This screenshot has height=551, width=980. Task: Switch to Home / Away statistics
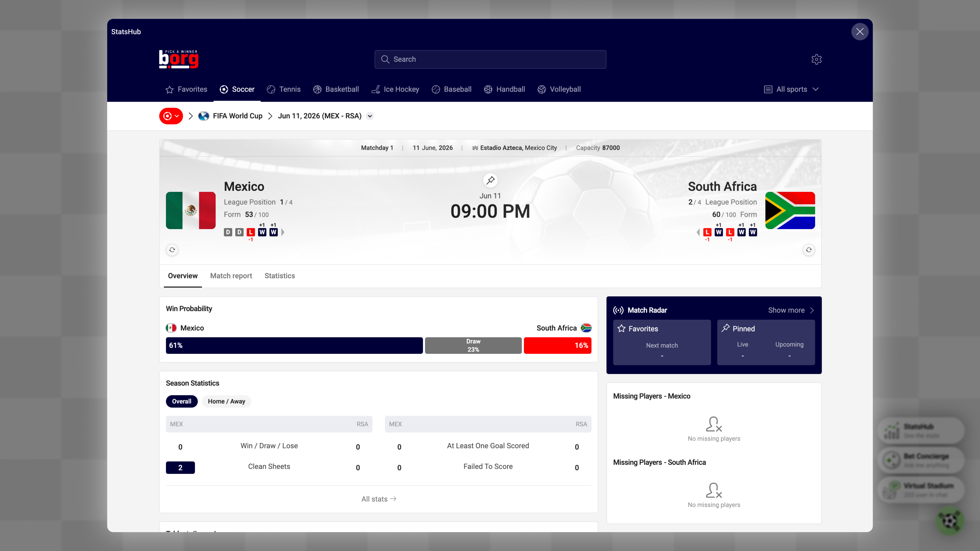pos(226,401)
